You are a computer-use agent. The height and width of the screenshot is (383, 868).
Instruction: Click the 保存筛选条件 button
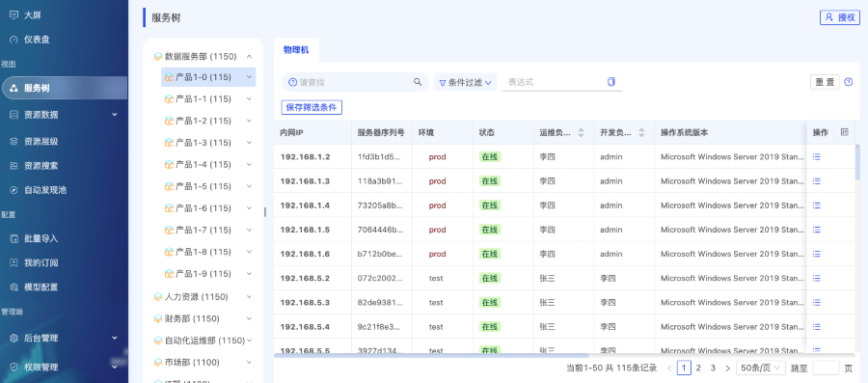[312, 107]
